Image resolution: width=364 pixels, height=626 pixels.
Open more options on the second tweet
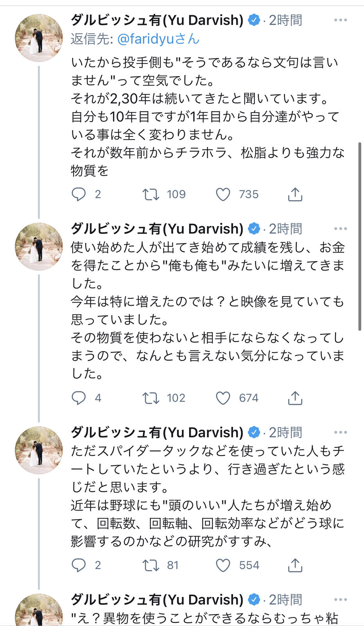tap(340, 228)
